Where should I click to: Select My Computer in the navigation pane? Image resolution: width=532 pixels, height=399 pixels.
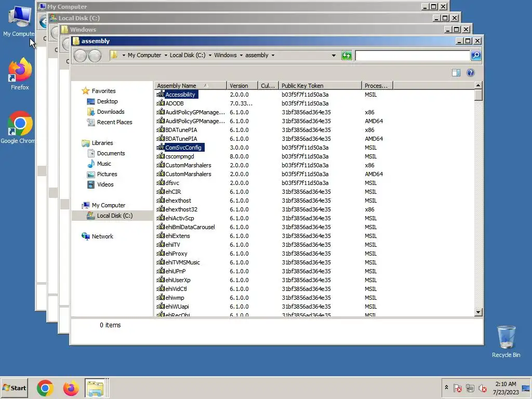point(108,205)
